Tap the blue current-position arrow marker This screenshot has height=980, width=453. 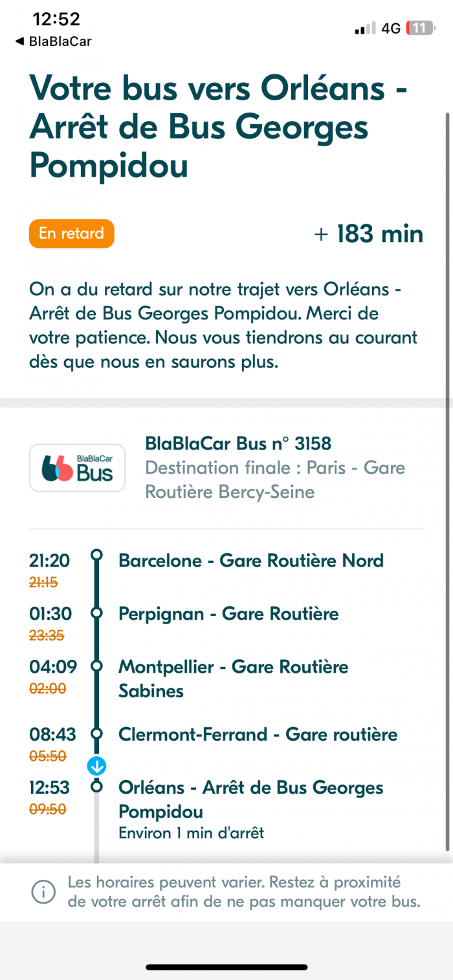(96, 767)
